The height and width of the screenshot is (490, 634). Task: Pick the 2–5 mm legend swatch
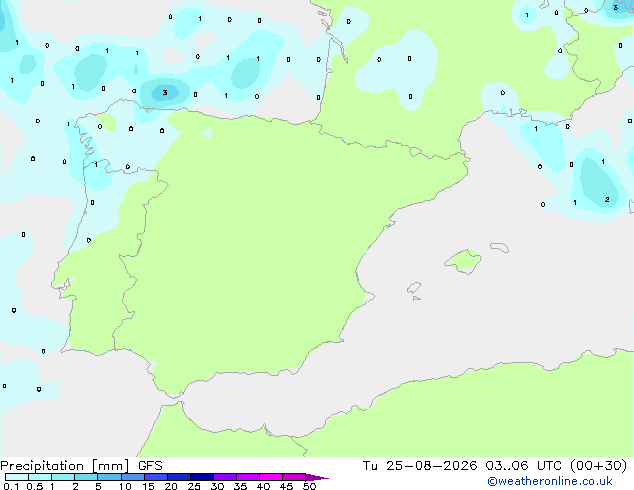click(86, 477)
